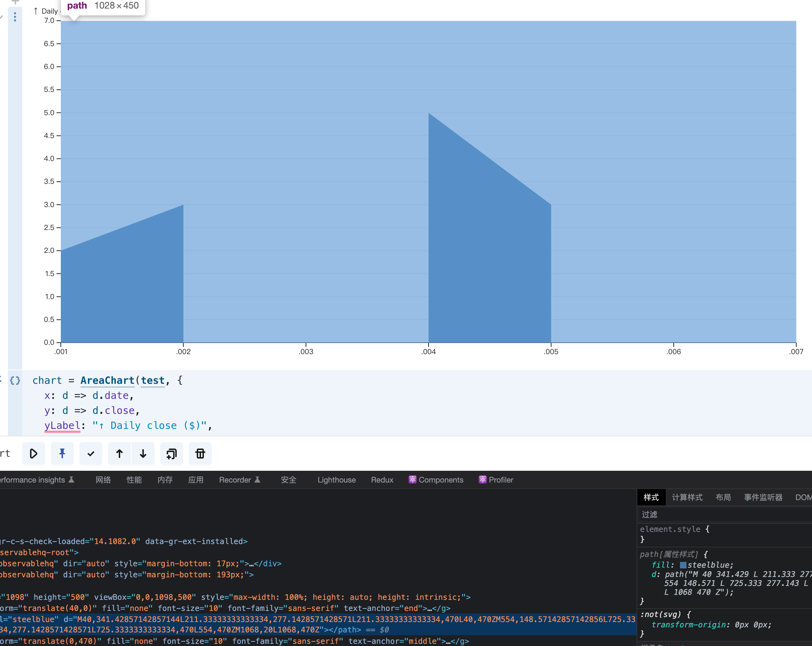
Task: Click the steelblue fill color swatch
Action: 683,565
